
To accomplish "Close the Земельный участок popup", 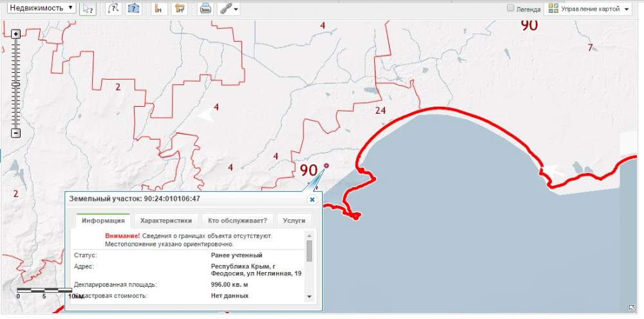I will 312,199.
